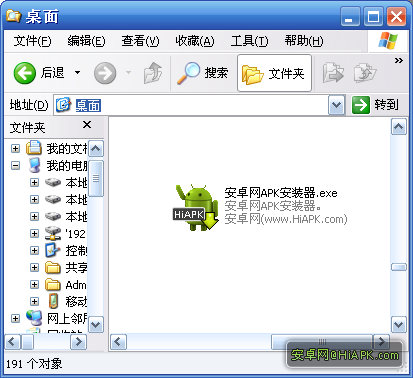Open the 编辑(E) menu

click(86, 41)
